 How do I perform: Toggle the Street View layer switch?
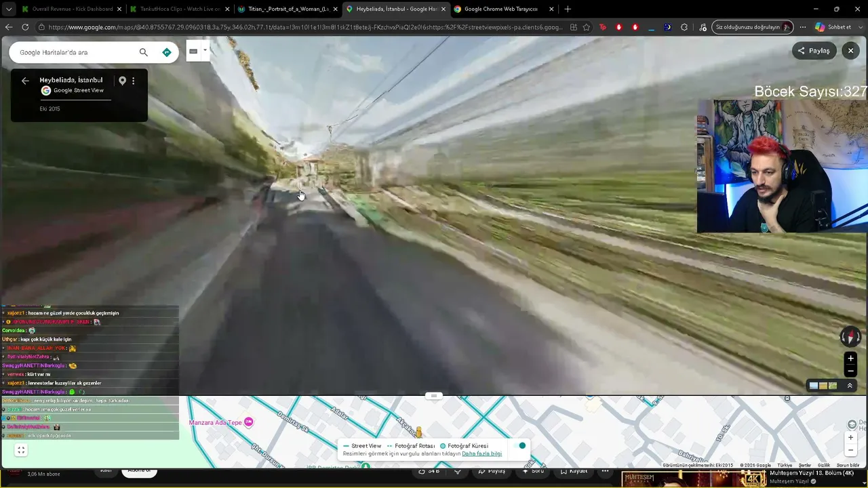pos(519,445)
